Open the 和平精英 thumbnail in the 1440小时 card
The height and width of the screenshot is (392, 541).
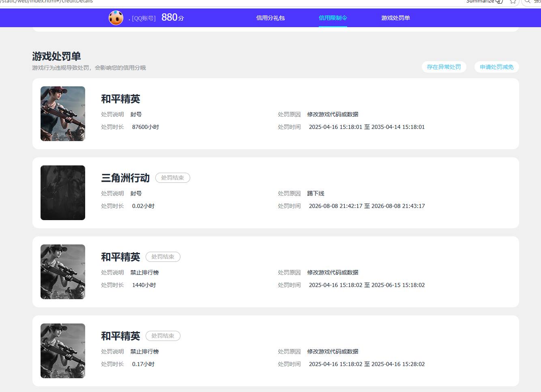tap(63, 272)
